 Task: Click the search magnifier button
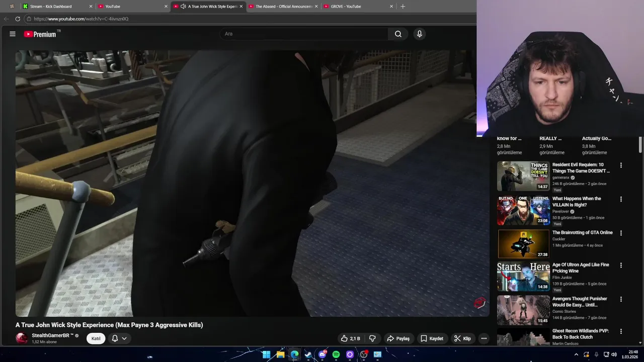tap(398, 34)
